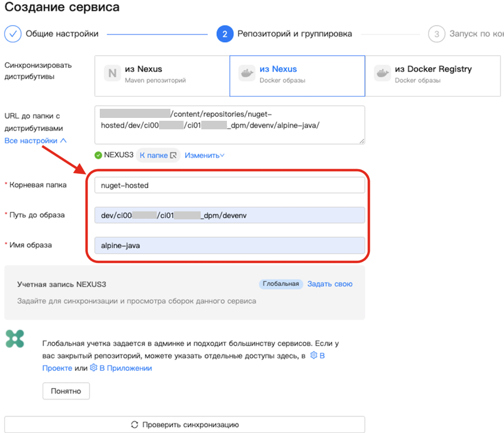Click the 'Корневая папка' input field

pos(229,185)
